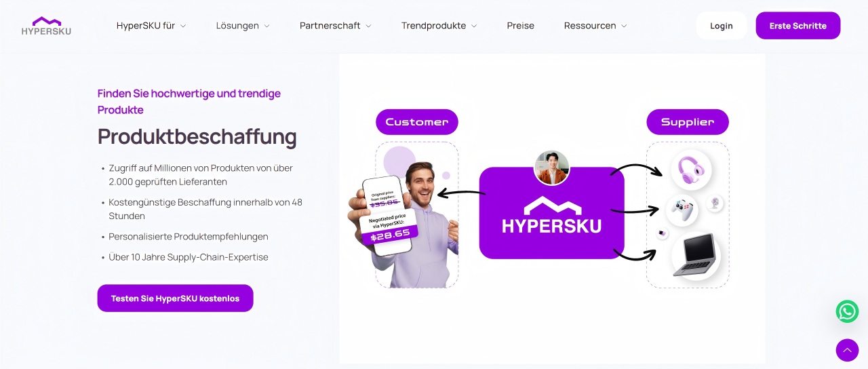The height and width of the screenshot is (369, 868).
Task: Click Testen Sie HyperSKU kostenlos button
Action: click(175, 298)
